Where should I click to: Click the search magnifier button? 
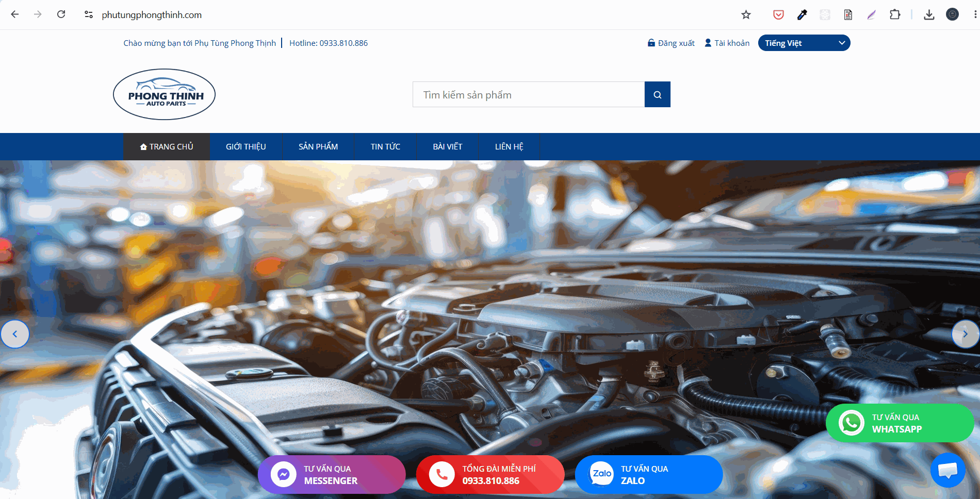point(658,94)
